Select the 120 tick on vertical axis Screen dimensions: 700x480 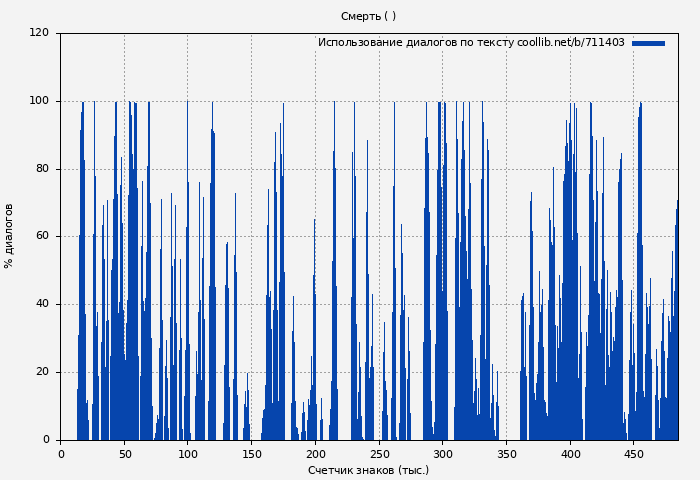(39, 33)
